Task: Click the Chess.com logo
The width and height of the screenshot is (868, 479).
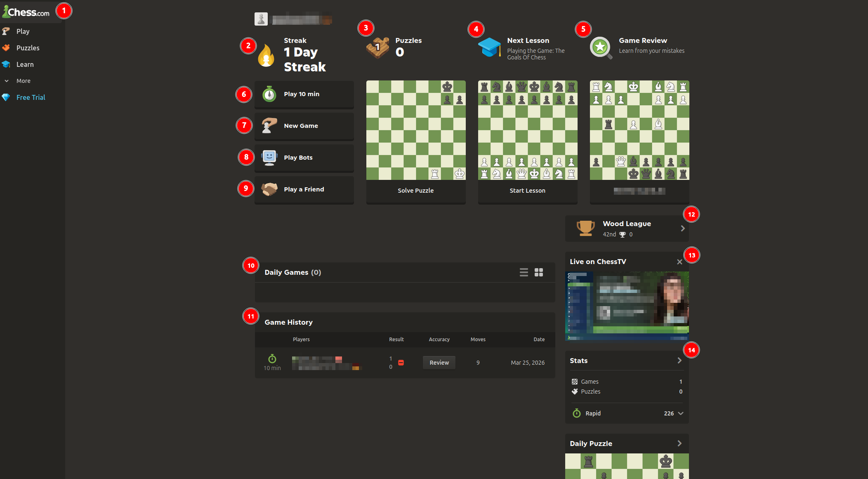Action: pyautogui.click(x=26, y=12)
